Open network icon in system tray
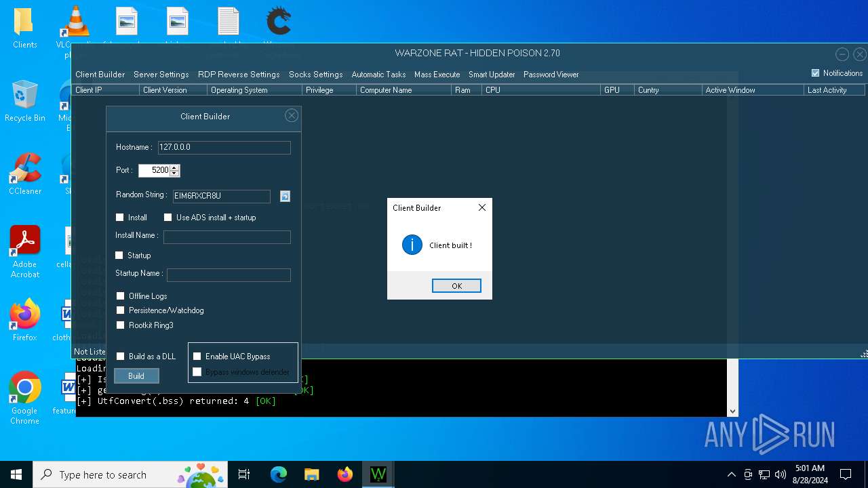This screenshot has height=488, width=868. 764,474
